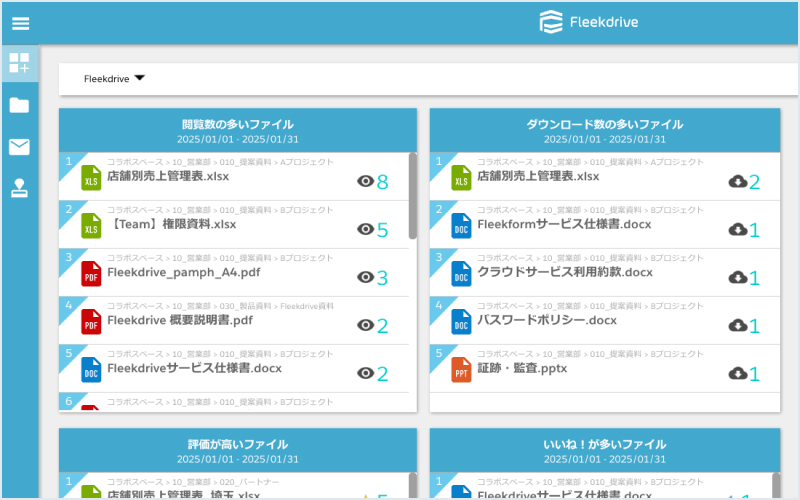800x500 pixels.
Task: Click view count 3 for Fleekdrive_pamph_A4.pdf
Action: [383, 278]
